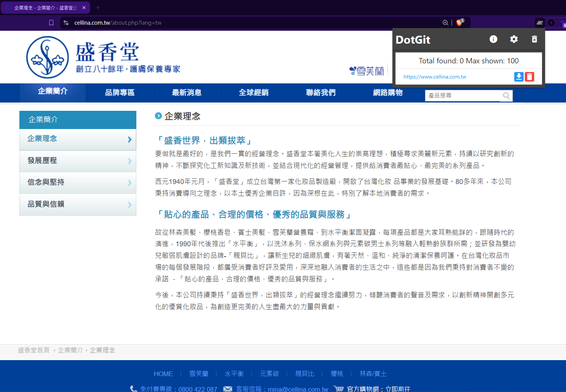566x392 pixels.
Task: Click the black circle extension icon
Action: coord(551,23)
